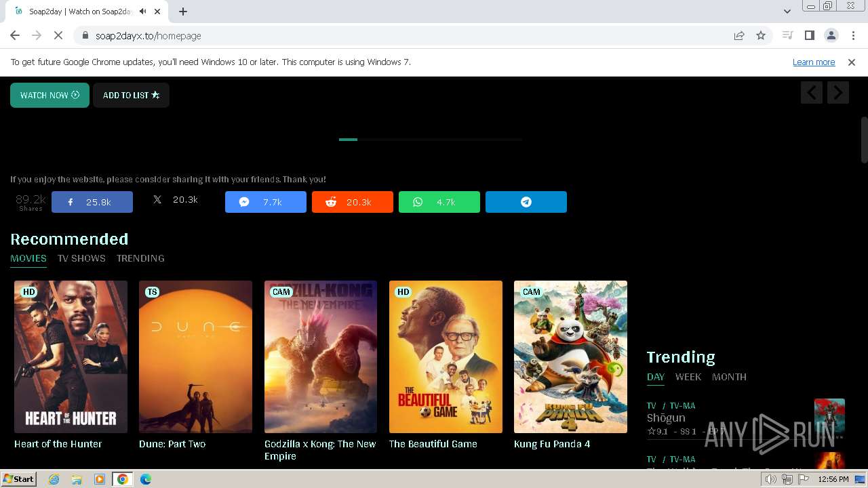868x488 pixels.
Task: Mute the Soap2day tab audio
Action: coord(142,12)
